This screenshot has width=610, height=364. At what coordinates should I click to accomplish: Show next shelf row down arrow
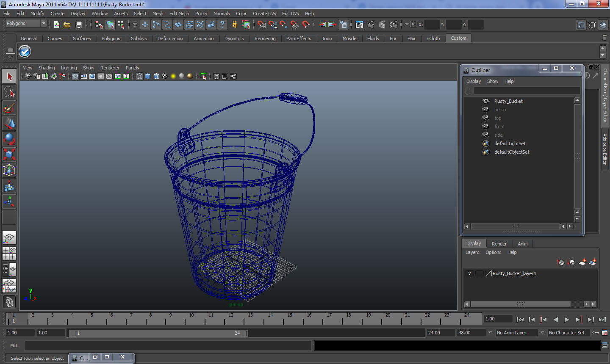[603, 56]
